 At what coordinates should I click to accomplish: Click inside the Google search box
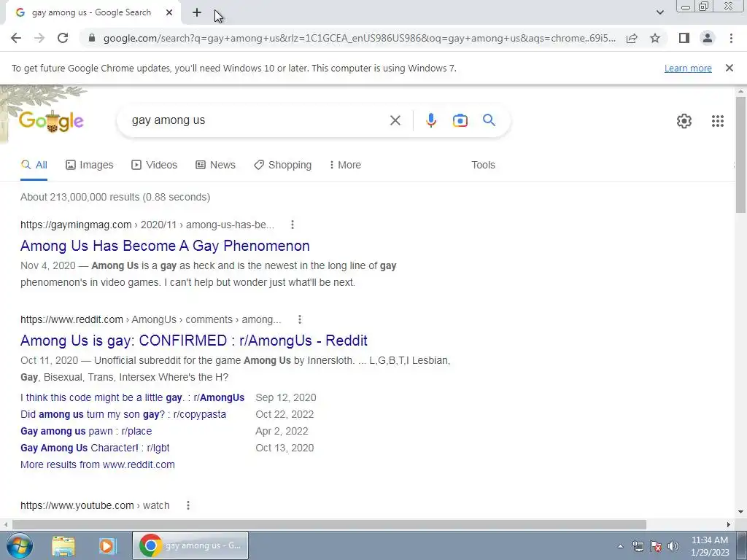pyautogui.click(x=258, y=120)
